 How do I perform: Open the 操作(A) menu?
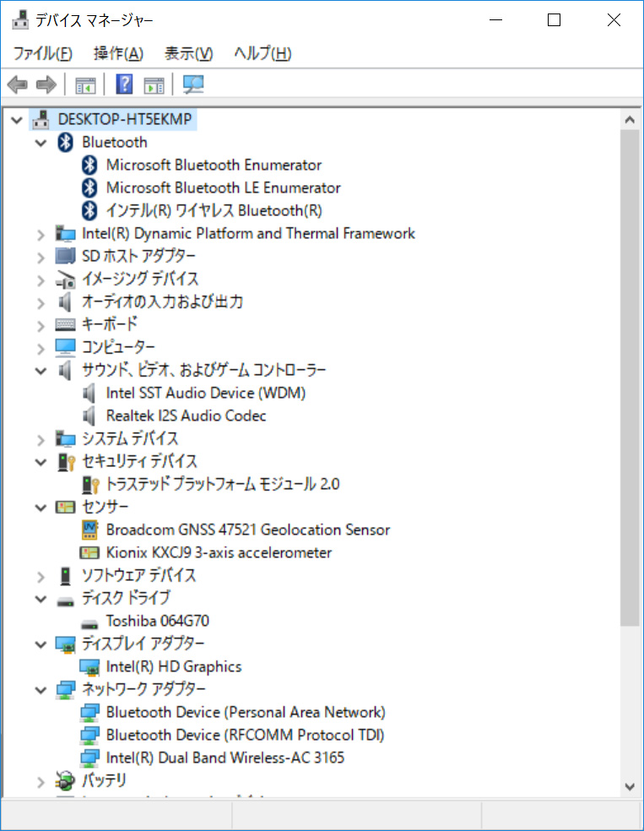pyautogui.click(x=118, y=53)
